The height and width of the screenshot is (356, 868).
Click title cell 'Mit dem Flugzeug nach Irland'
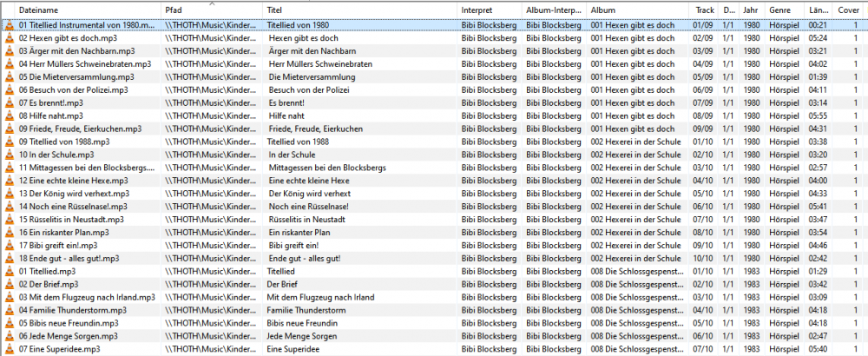point(320,297)
